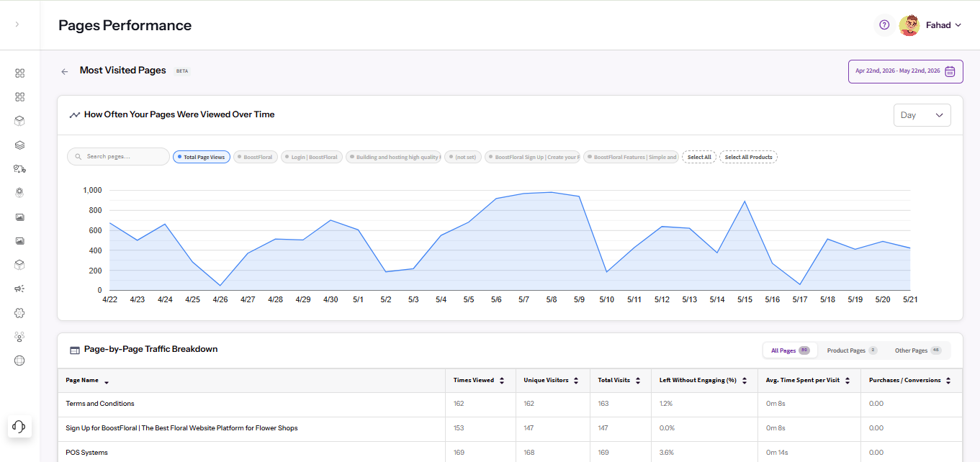The image size is (980, 462).
Task: Click 153 times viewed for Sign Up row
Action: 459,428
